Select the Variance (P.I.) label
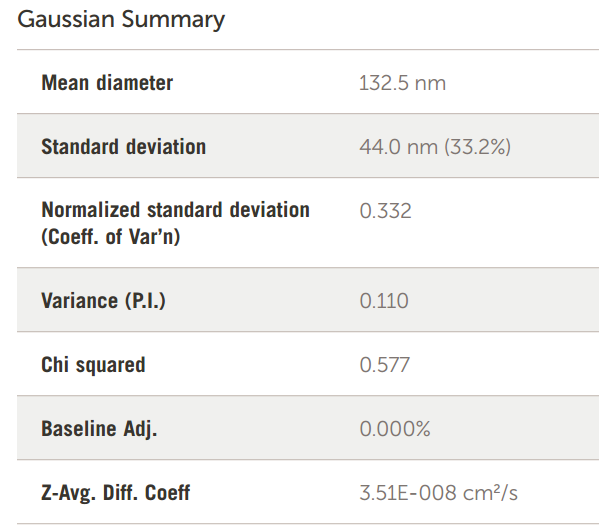 103,300
